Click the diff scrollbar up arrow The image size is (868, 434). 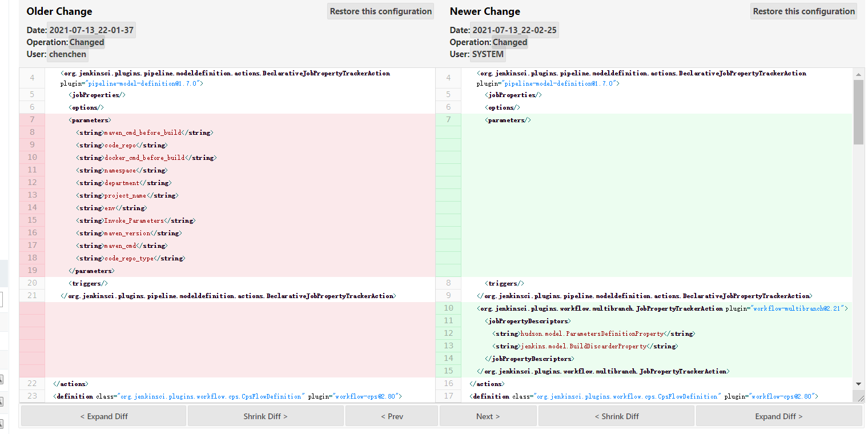[x=858, y=74]
